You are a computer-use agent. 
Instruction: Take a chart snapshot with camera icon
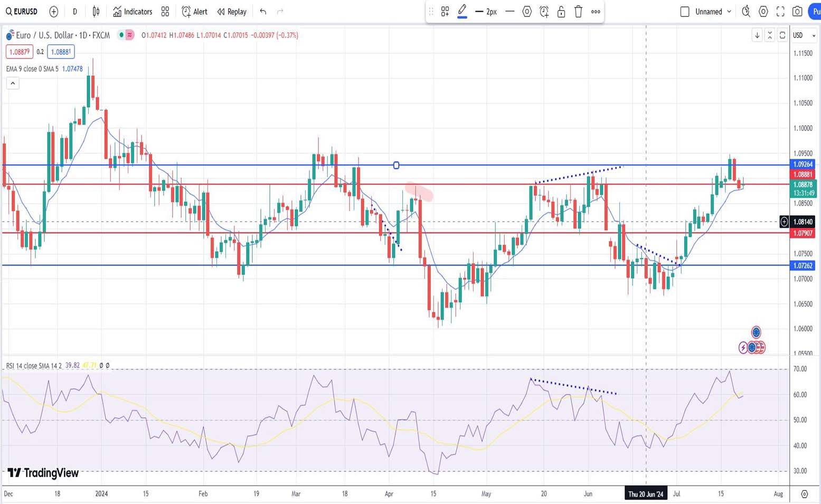click(x=797, y=12)
